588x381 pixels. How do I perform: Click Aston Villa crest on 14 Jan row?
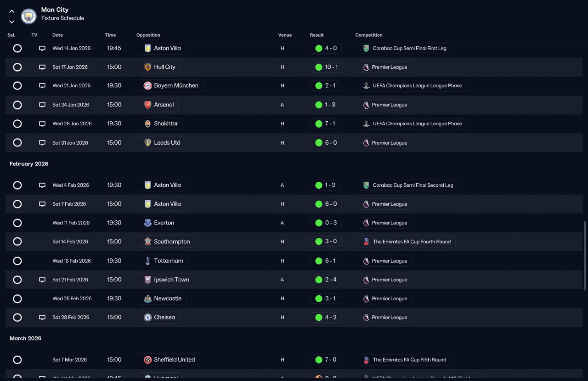pyautogui.click(x=147, y=48)
